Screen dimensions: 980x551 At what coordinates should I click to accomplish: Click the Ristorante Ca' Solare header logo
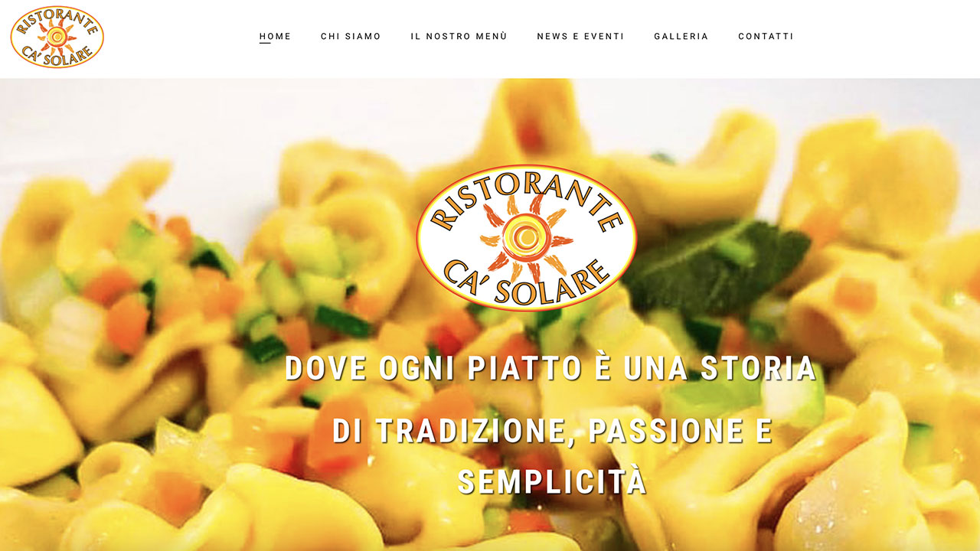click(x=57, y=37)
